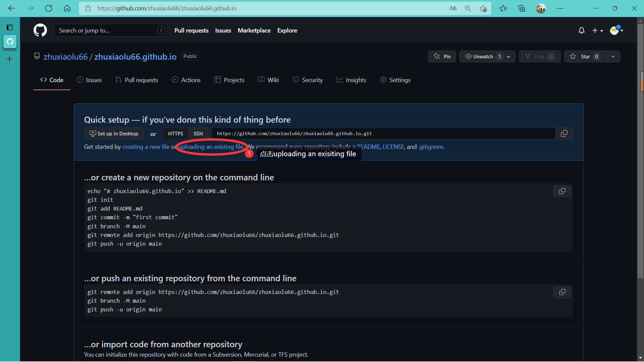Open the Actions tab

pos(186,80)
